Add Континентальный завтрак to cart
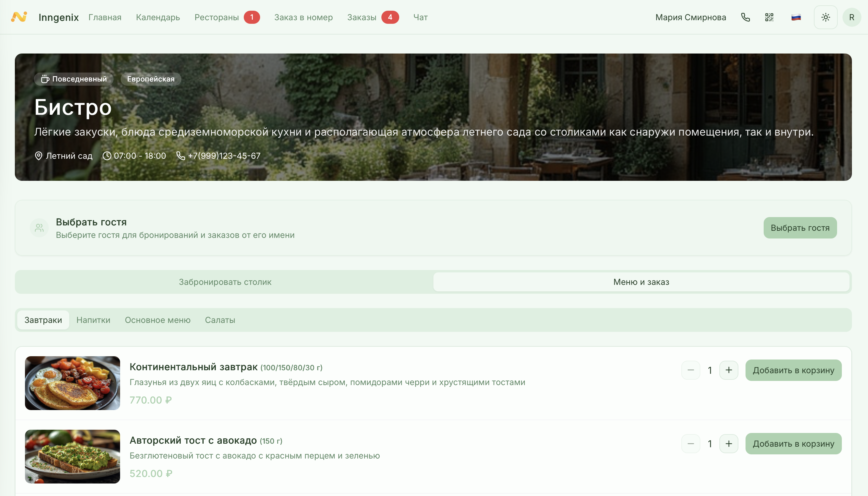 pos(793,370)
